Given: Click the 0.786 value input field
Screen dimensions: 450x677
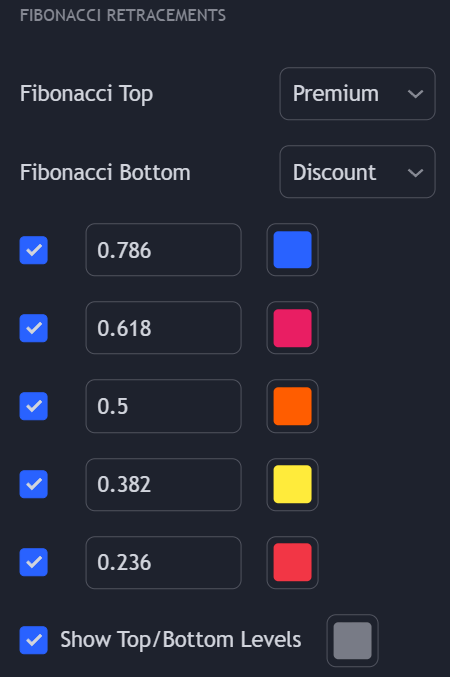Looking at the screenshot, I should coord(163,250).
